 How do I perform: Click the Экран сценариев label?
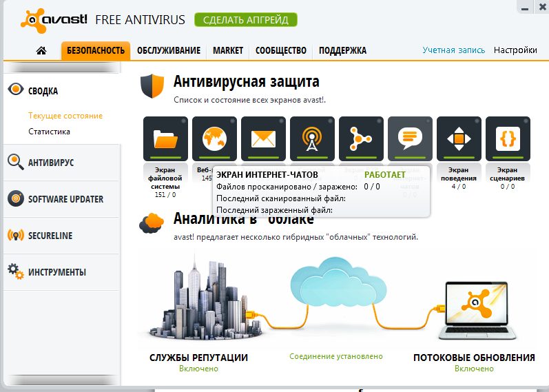click(x=508, y=174)
